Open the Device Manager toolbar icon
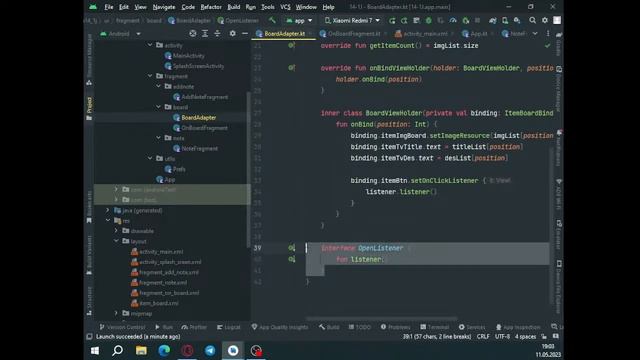The height and width of the screenshot is (360, 640). click(505, 20)
